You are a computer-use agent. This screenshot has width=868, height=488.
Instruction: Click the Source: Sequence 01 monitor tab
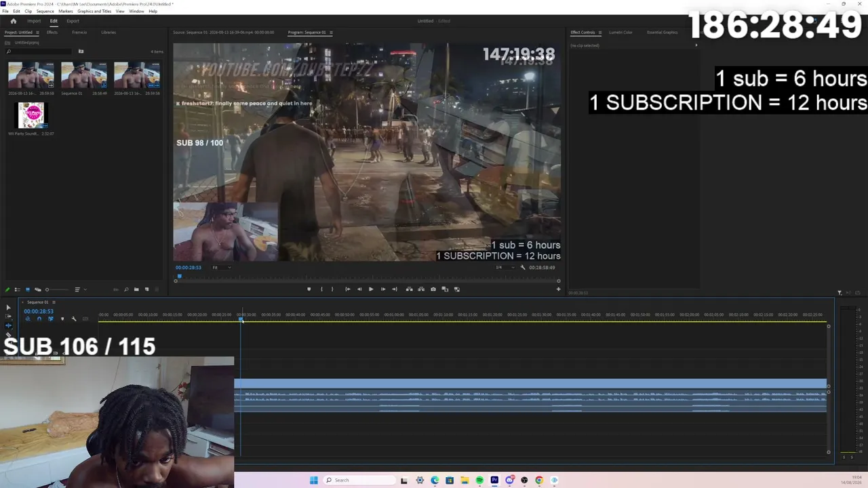click(223, 33)
